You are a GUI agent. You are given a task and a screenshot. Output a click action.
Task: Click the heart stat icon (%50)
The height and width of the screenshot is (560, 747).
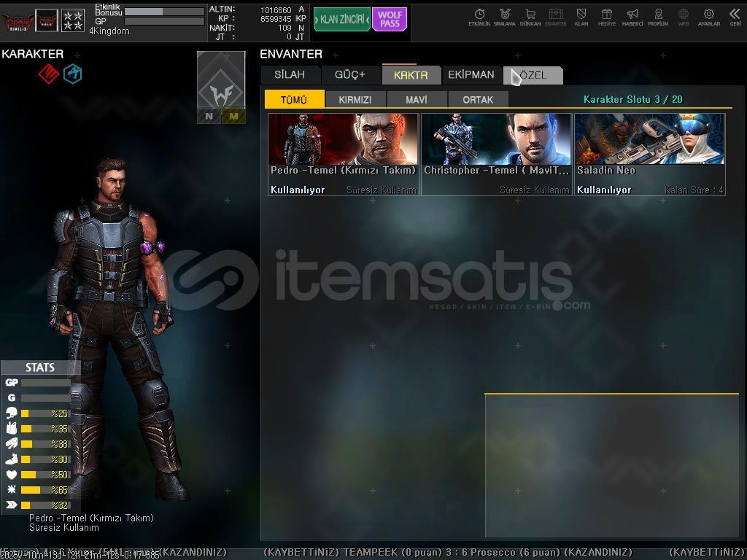coord(12,474)
